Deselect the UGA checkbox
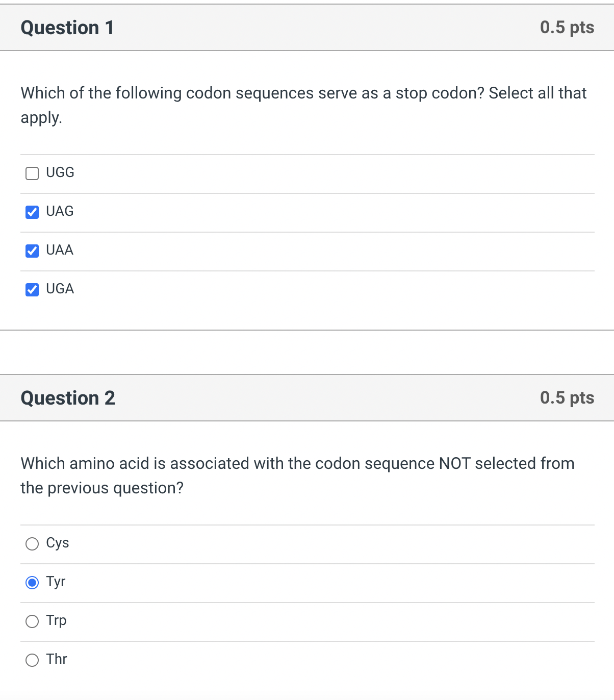This screenshot has height=700, width=614. point(32,290)
